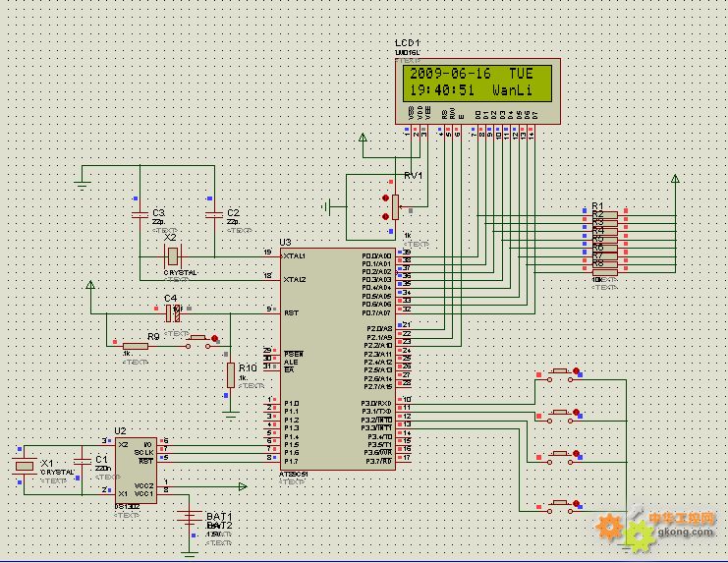
Task: Click RV1 lower red adjust dot
Action: point(385,216)
